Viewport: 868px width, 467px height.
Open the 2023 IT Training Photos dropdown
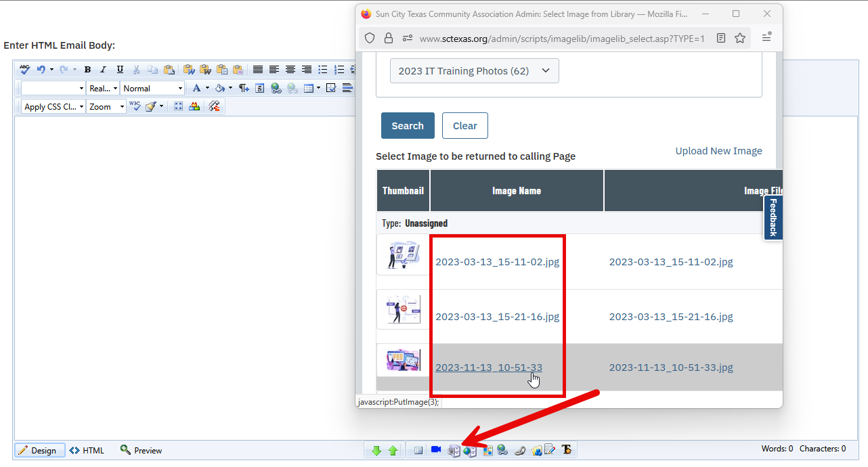474,71
